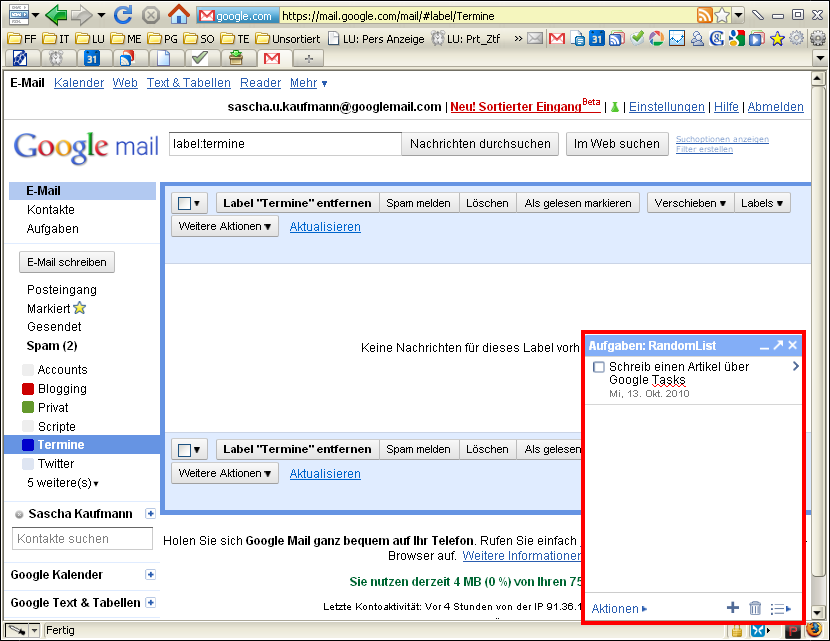Click the red P icon in status bar
The width and height of the screenshot is (830, 641).
[x=792, y=630]
